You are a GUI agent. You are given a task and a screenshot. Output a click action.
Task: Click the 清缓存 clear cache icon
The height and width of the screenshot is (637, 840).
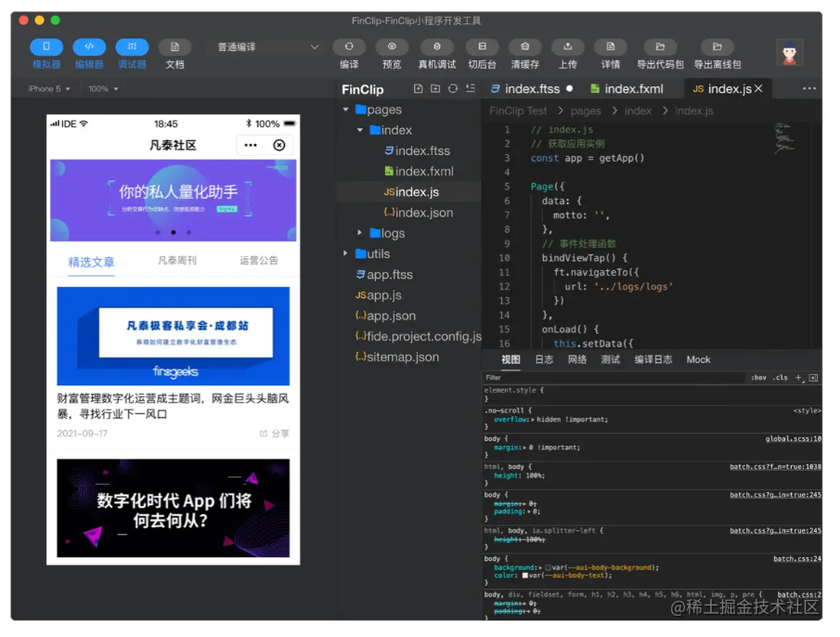pos(525,47)
